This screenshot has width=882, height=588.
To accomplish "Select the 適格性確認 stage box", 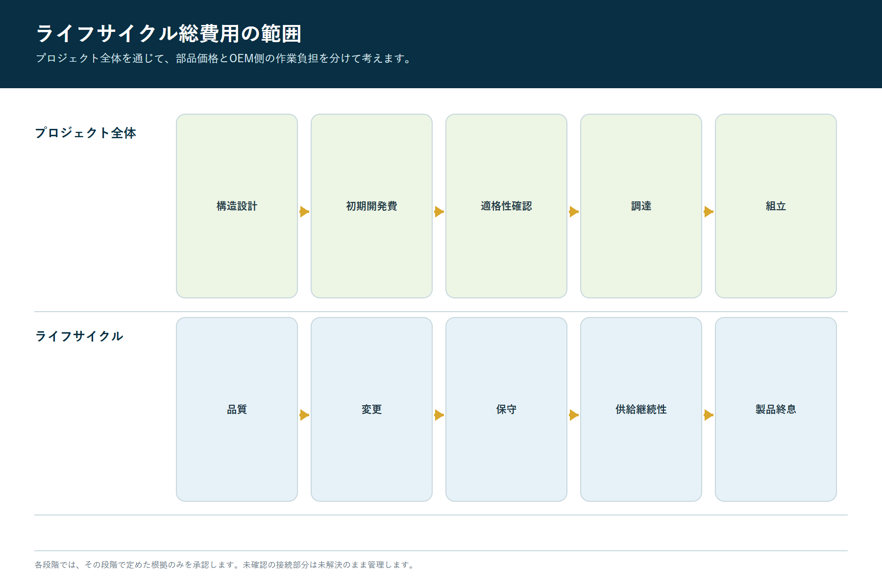I will (x=506, y=206).
